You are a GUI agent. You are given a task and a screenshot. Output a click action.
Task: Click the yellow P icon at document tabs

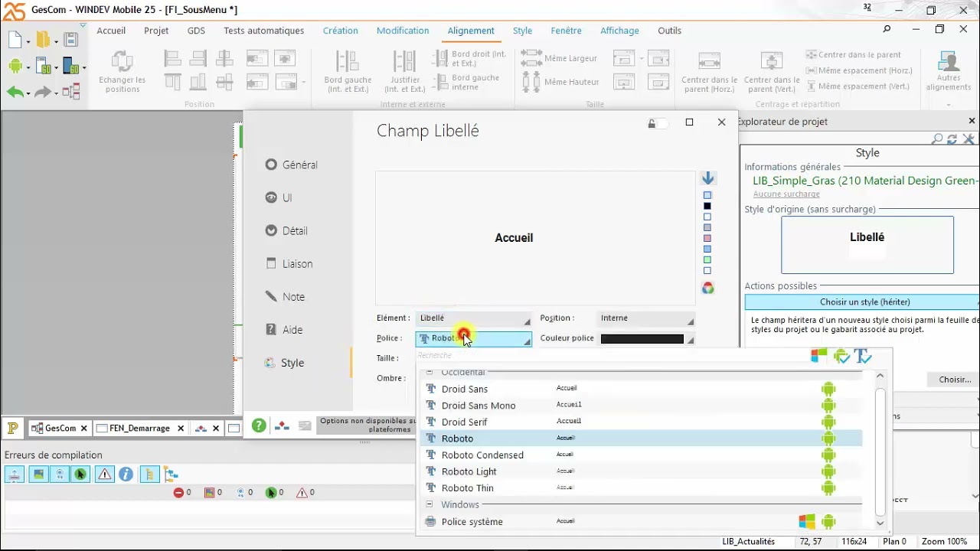tap(12, 428)
